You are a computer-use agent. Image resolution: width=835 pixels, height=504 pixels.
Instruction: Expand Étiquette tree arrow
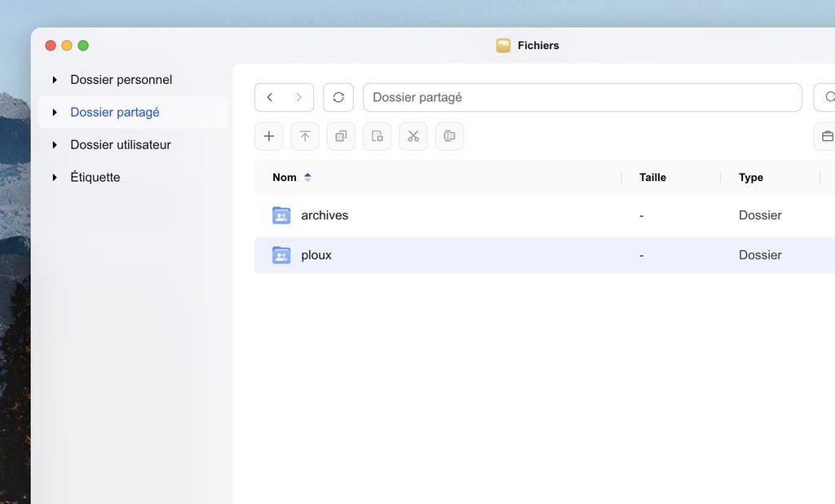(55, 178)
